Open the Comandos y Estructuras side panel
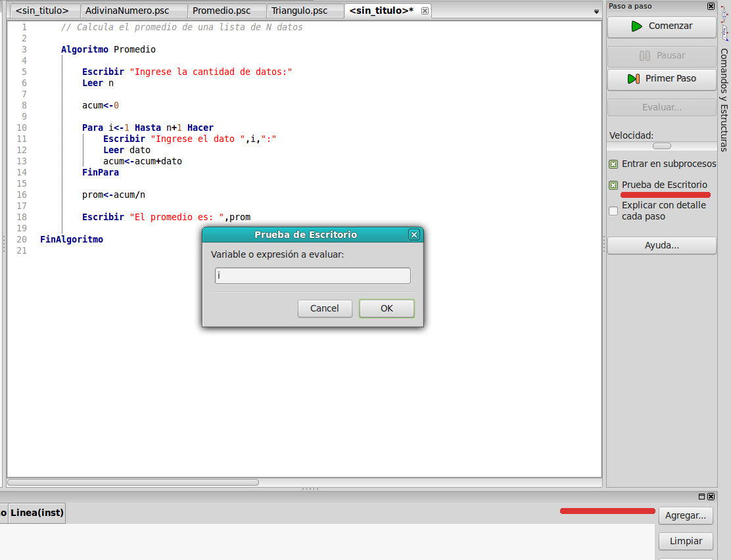The height and width of the screenshot is (560, 731). coord(724,100)
